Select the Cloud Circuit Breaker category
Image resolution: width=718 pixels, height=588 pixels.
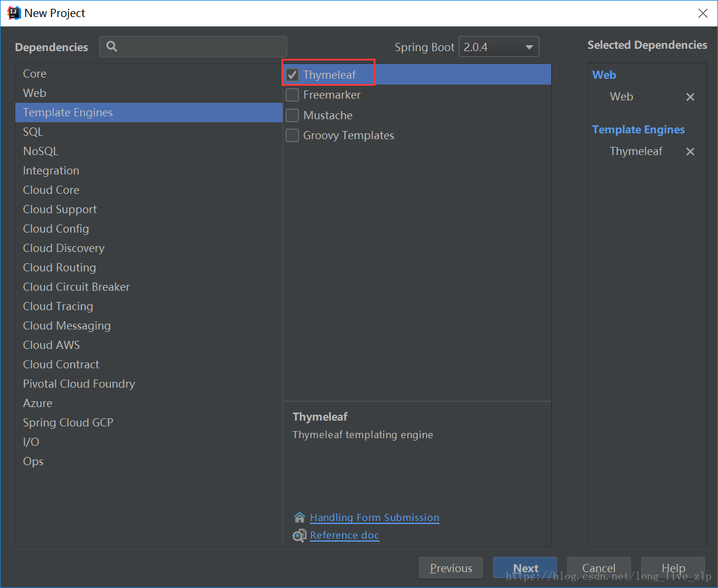(x=149, y=287)
